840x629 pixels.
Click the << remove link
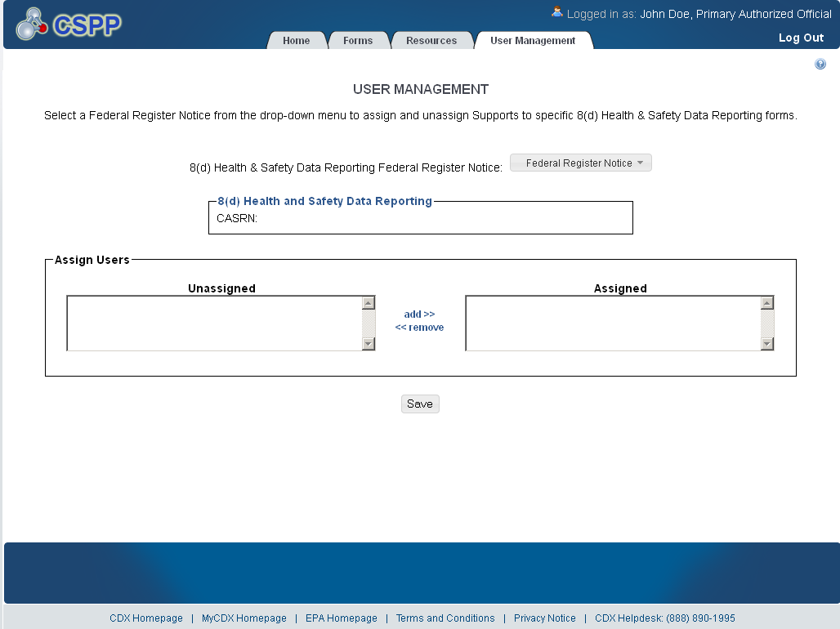(x=419, y=328)
